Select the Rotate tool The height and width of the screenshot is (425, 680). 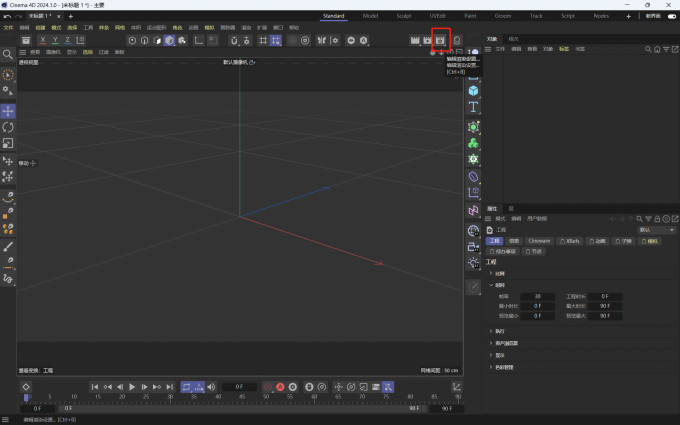point(8,127)
